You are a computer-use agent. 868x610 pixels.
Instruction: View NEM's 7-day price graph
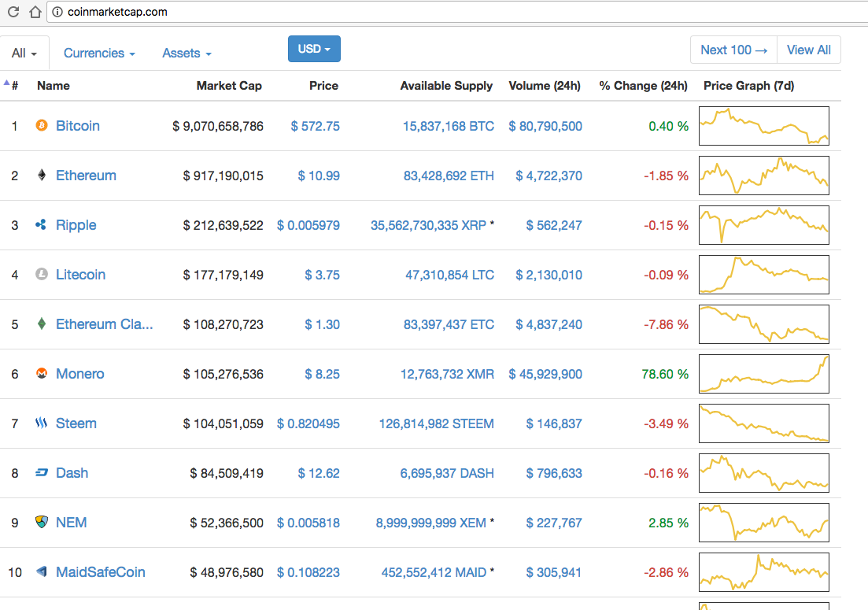point(764,523)
